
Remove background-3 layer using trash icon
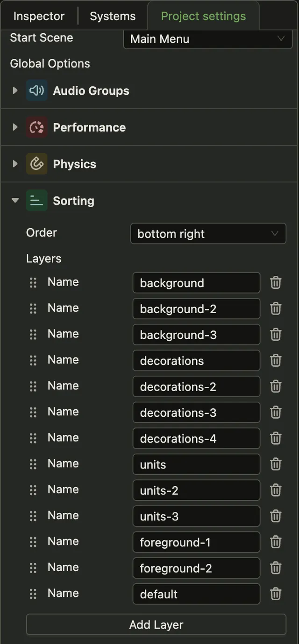pos(276,335)
